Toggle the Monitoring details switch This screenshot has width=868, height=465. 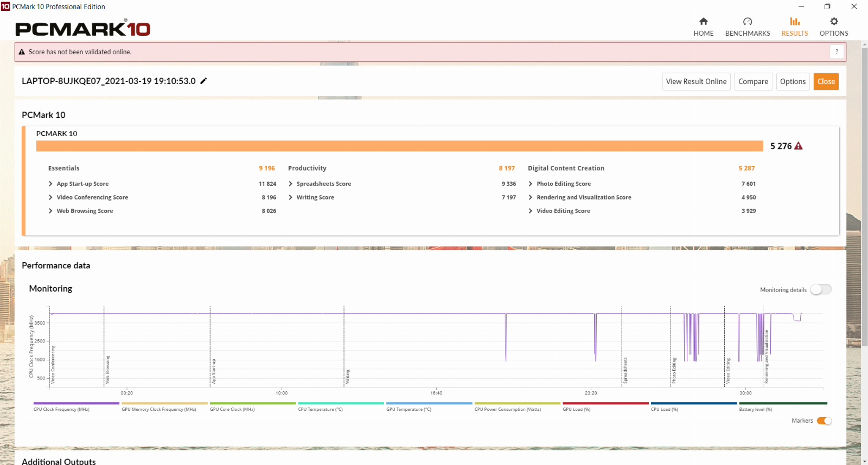click(x=821, y=289)
